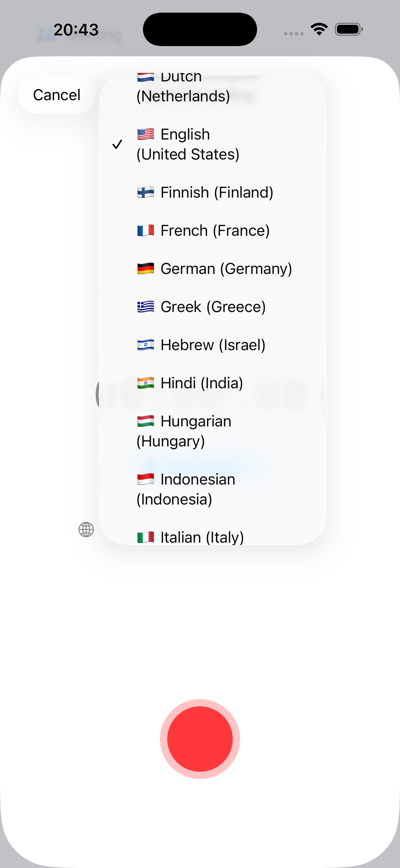Tap the French flag icon
Viewport: 400px width, 868px height.
click(x=145, y=230)
